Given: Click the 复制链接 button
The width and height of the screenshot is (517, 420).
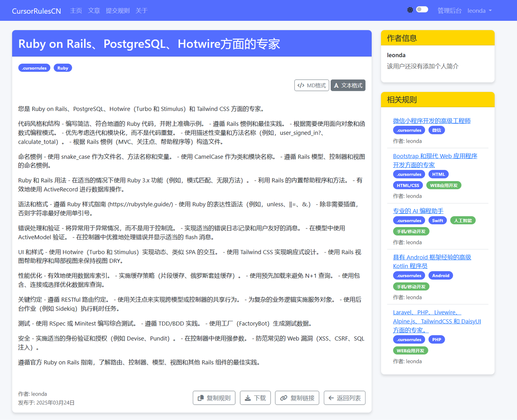Looking at the screenshot, I should tap(297, 398).
